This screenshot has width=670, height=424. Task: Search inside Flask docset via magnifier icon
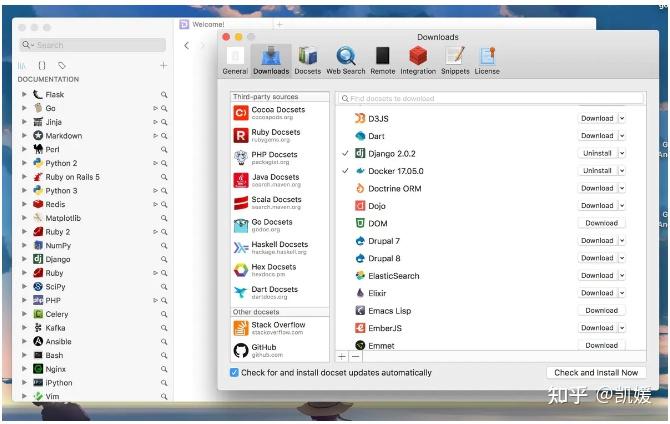tap(164, 95)
